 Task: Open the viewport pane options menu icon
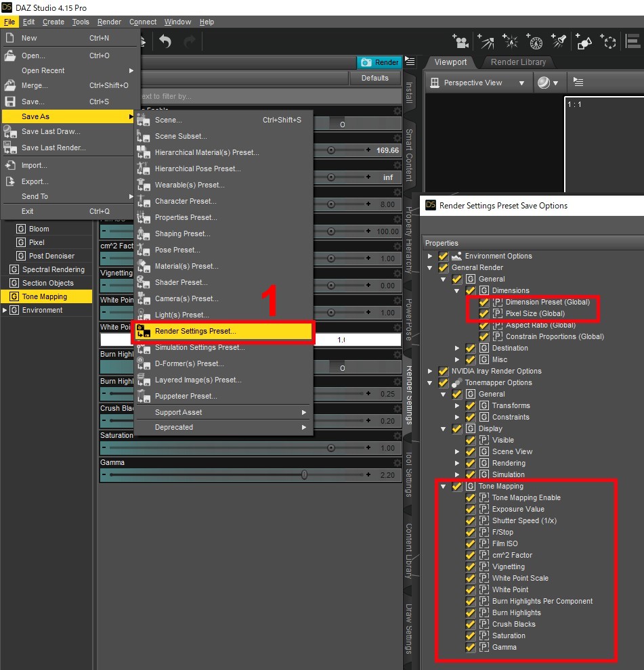point(578,82)
